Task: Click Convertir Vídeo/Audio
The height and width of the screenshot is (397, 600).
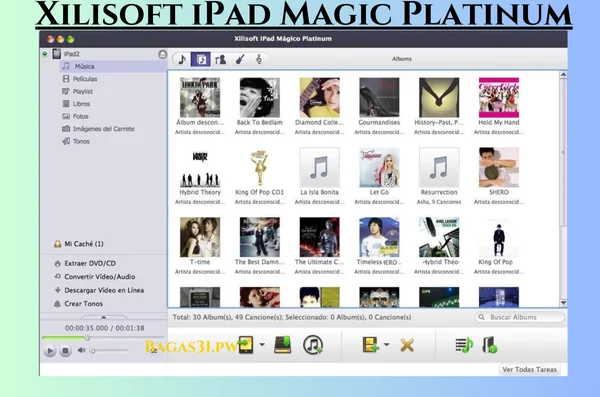Action: 99,276
